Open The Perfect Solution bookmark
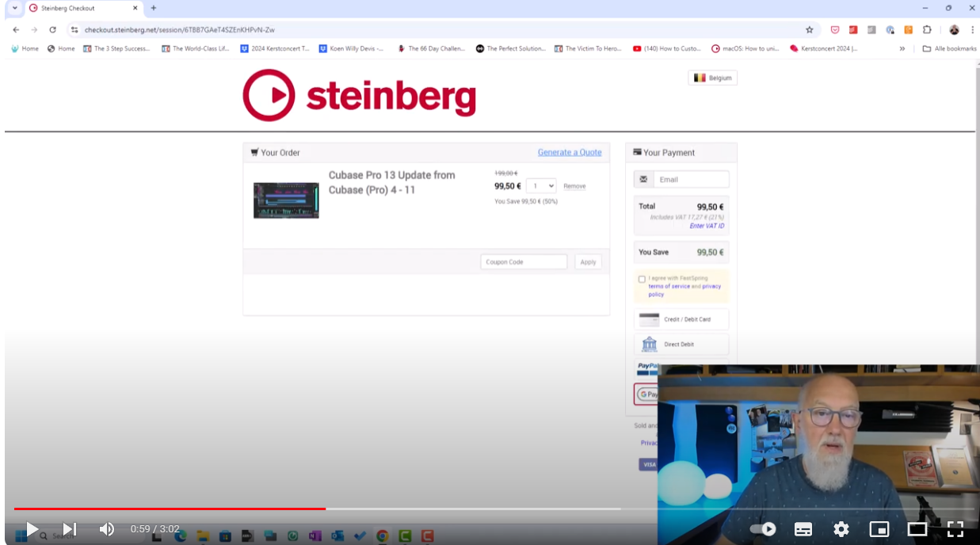Screen dimensions: 980x545 [511, 48]
